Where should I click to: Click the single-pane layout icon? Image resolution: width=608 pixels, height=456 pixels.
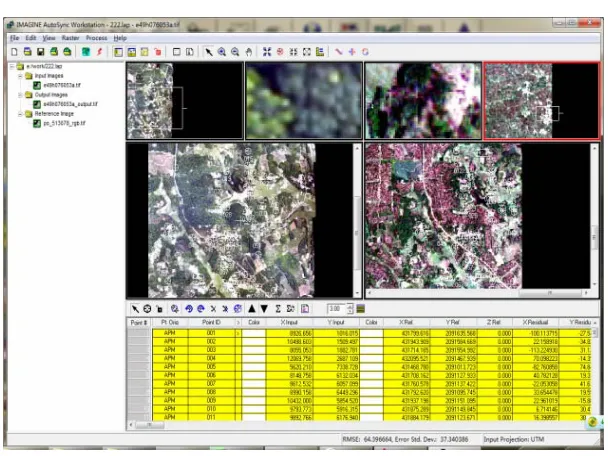[x=176, y=52]
